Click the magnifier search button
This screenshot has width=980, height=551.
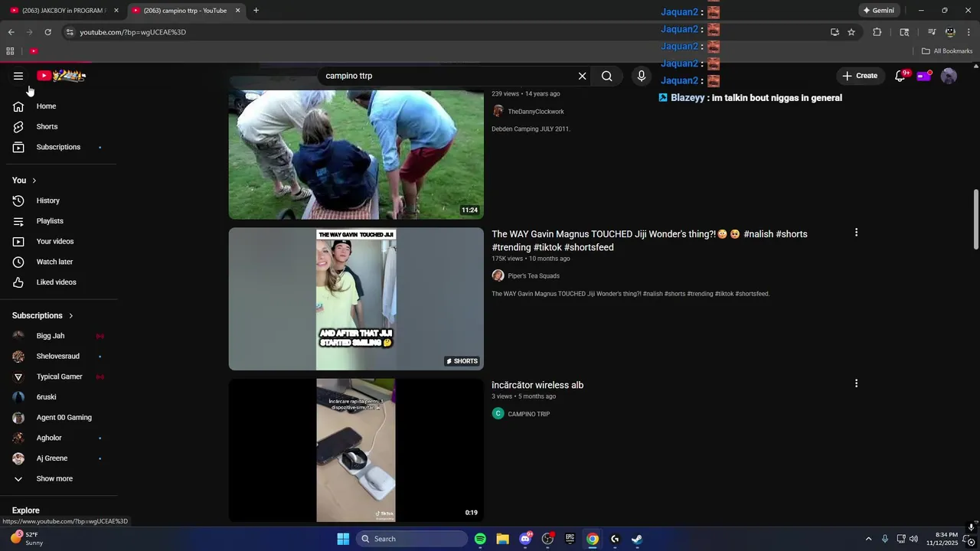coord(606,76)
